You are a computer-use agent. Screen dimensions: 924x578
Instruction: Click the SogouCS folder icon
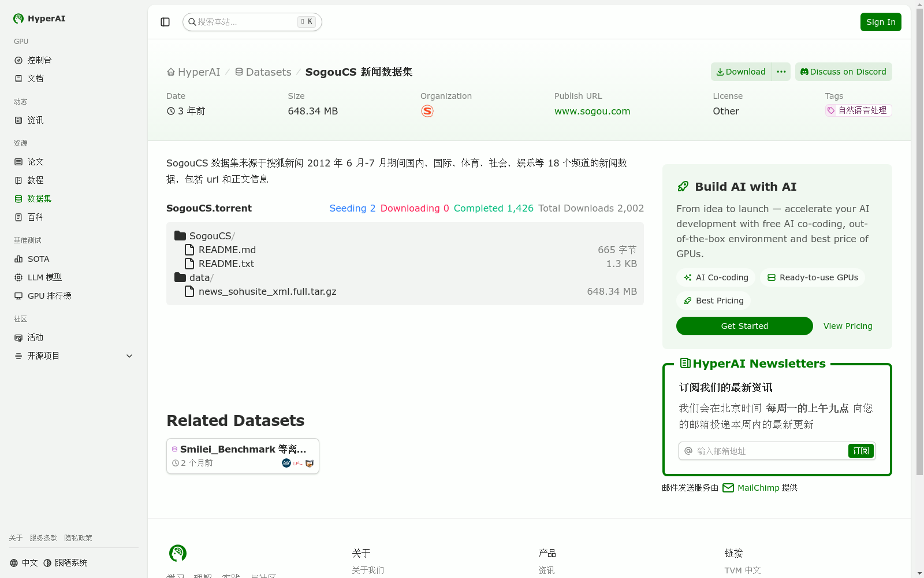[180, 236]
